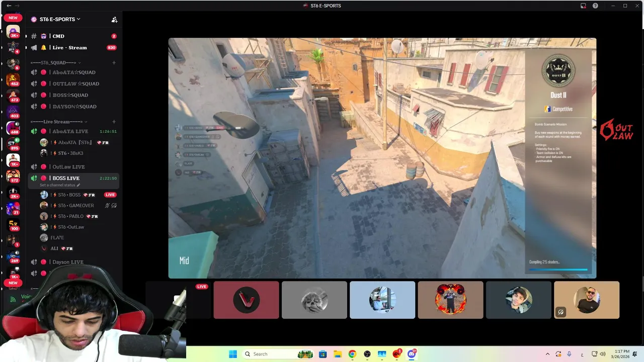644x362 pixels.
Task: Open the CMD text channel
Action: [x=74, y=36]
